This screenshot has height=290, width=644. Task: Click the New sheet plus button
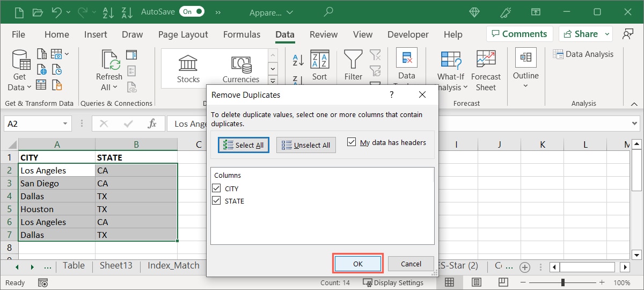coord(525,267)
